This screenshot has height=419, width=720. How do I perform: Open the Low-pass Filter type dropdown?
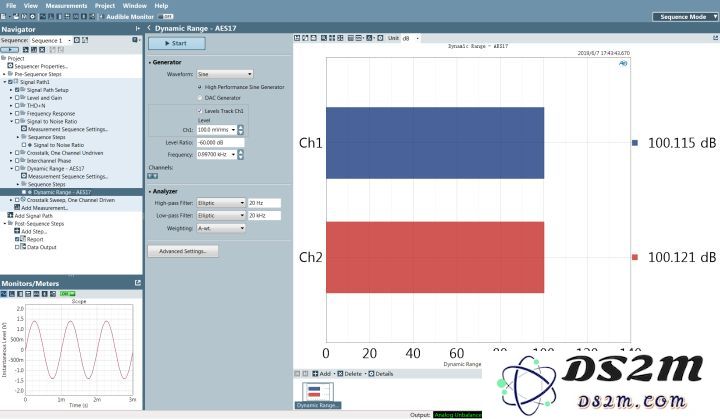click(x=221, y=215)
